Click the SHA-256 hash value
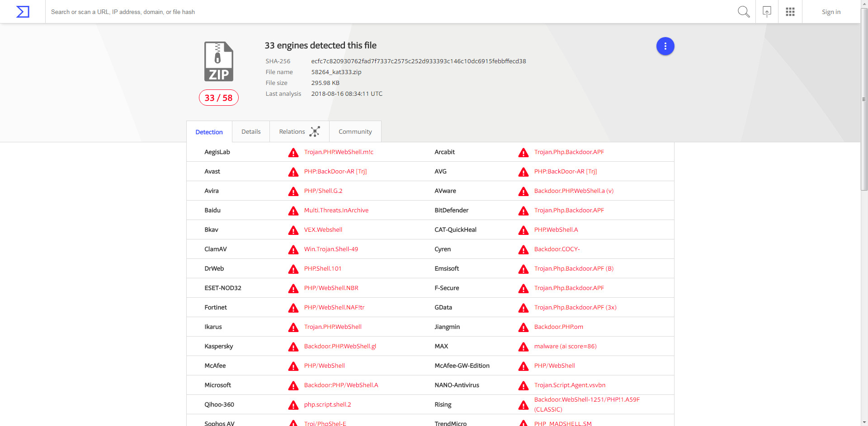The image size is (868, 426). (418, 61)
